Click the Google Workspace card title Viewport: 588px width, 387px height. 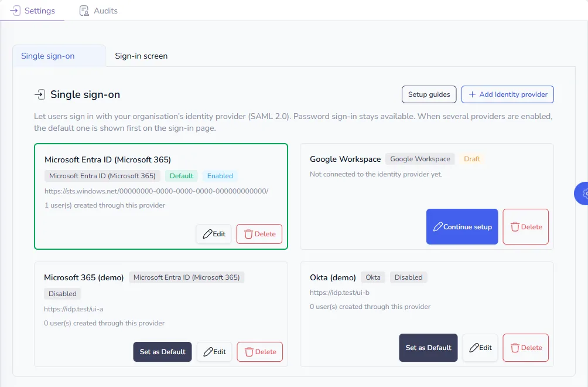(x=345, y=159)
